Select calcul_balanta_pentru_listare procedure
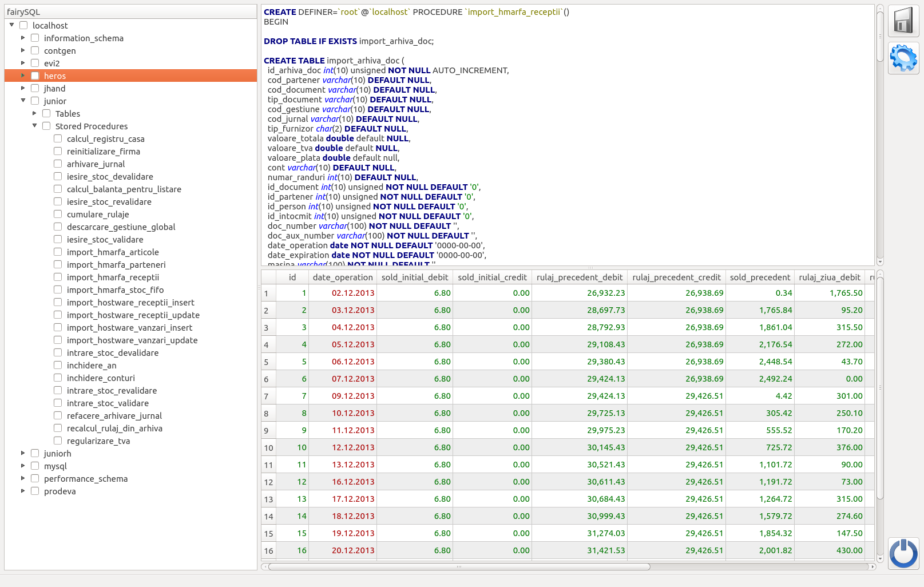 pyautogui.click(x=124, y=189)
